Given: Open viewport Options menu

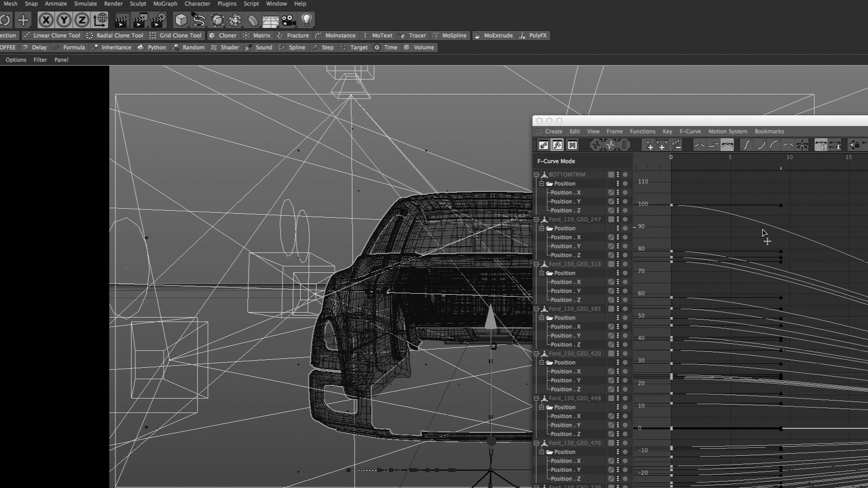Looking at the screenshot, I should pos(16,60).
